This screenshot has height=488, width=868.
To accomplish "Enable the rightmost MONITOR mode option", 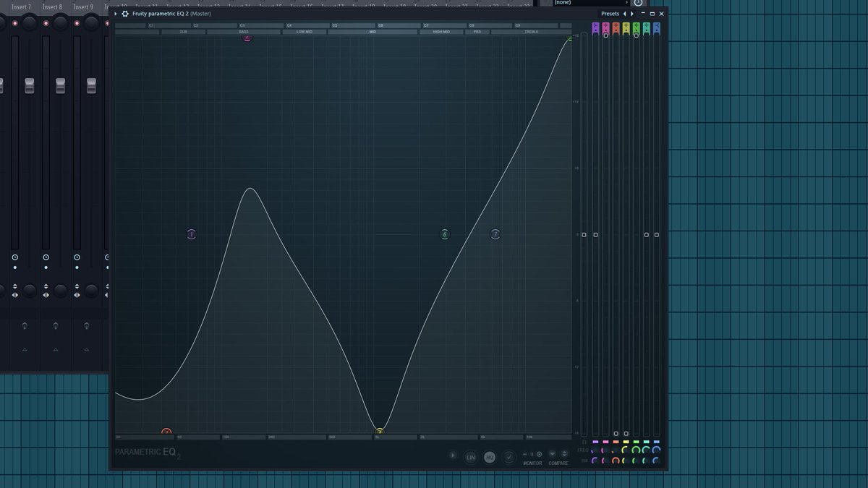I will point(540,455).
